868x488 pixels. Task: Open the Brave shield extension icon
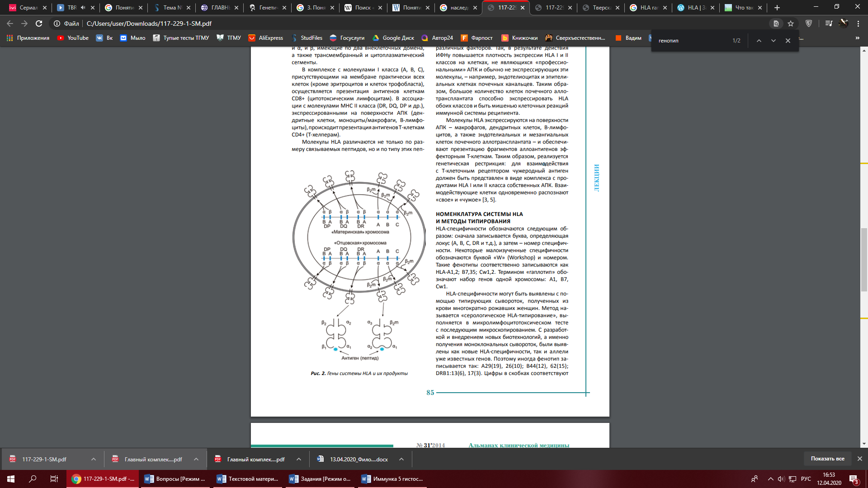[809, 23]
